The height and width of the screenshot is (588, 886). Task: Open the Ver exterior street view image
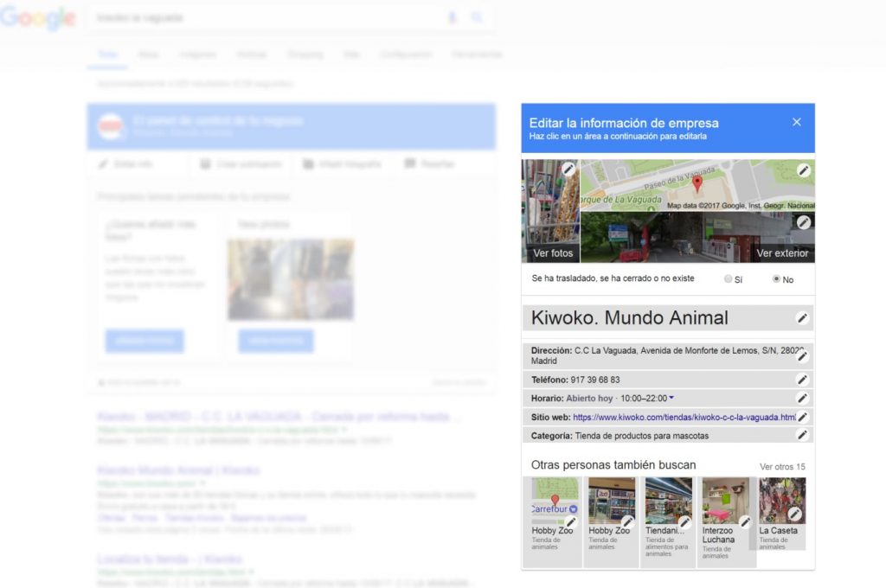tap(698, 237)
